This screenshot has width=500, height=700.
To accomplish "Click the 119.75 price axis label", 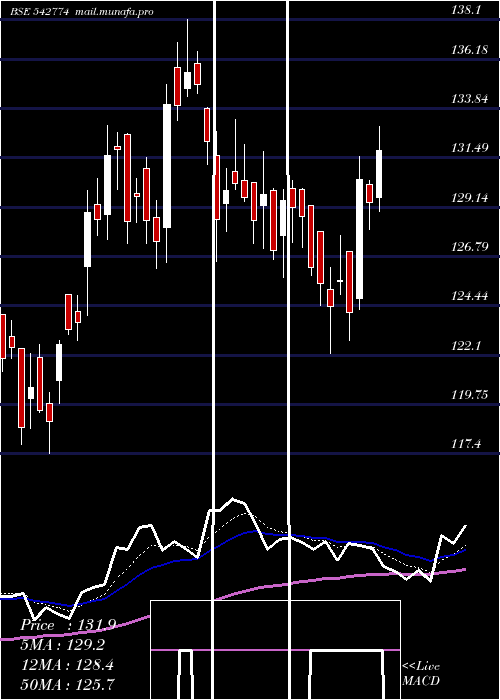I will [470, 395].
